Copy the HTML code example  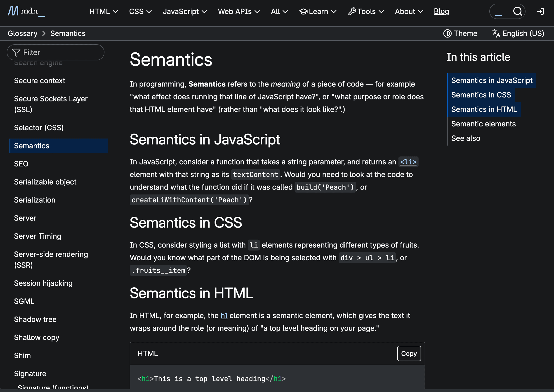409,353
